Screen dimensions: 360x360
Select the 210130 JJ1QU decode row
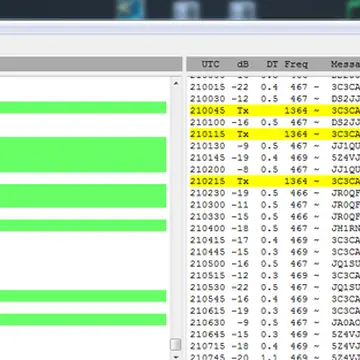(275, 146)
